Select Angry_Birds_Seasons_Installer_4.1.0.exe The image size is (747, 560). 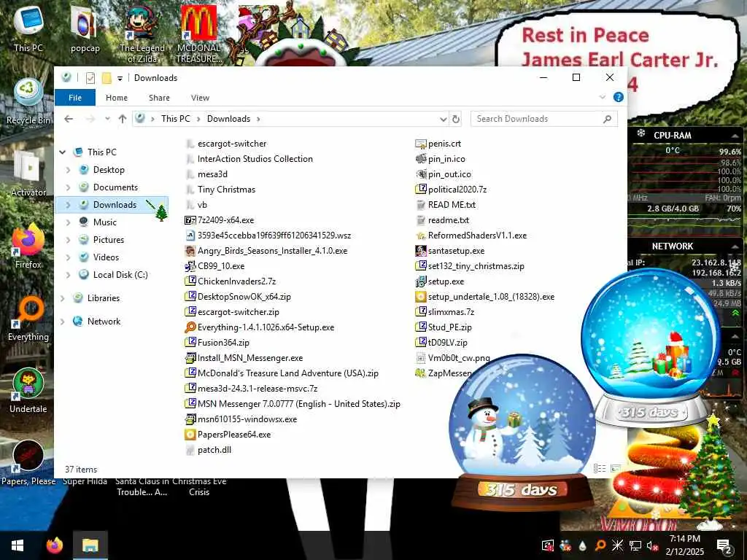266,251
